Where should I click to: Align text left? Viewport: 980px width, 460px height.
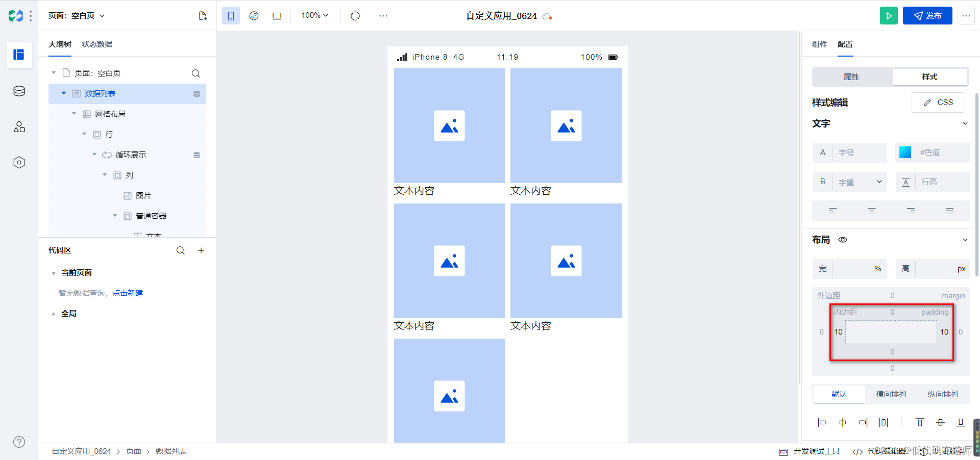coord(832,211)
